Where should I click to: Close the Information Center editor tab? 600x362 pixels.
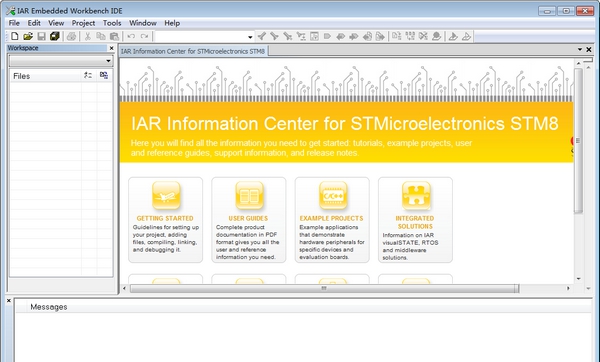(x=589, y=50)
